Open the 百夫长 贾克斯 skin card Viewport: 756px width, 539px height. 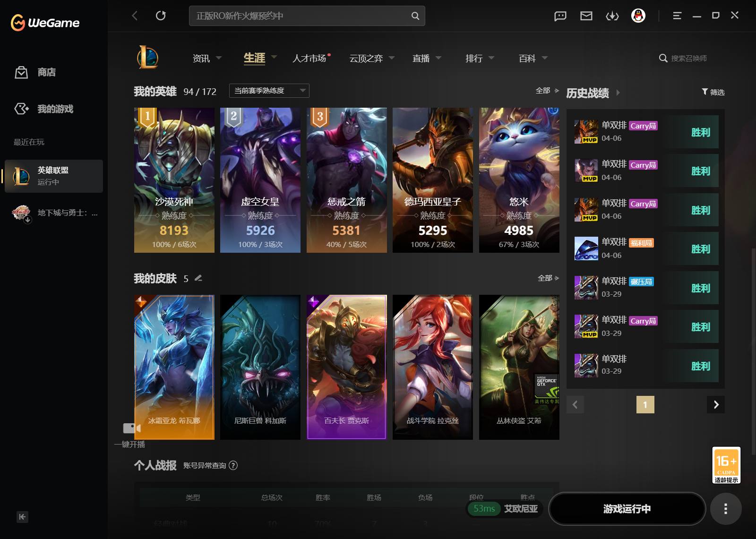tap(347, 367)
